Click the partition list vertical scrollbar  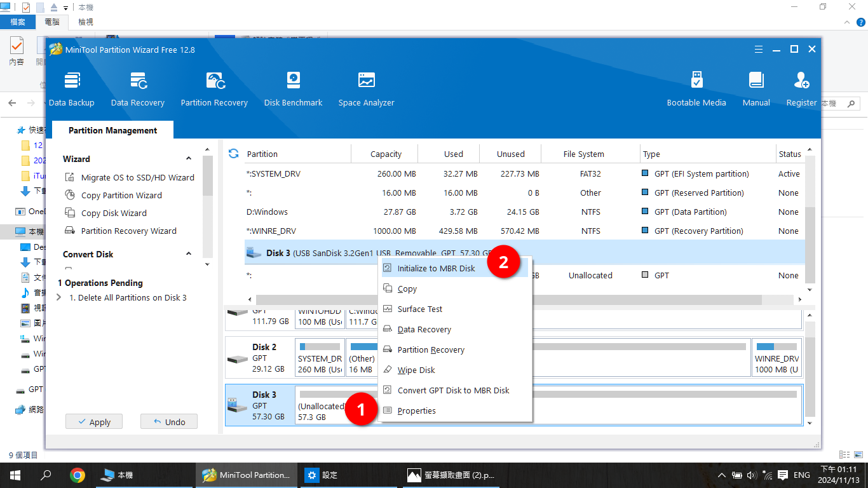click(x=809, y=245)
